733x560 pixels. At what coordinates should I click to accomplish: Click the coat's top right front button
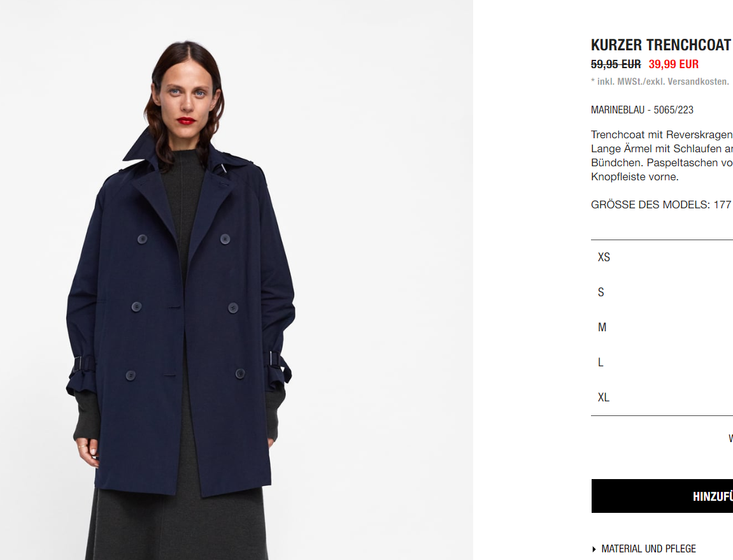coord(225,239)
